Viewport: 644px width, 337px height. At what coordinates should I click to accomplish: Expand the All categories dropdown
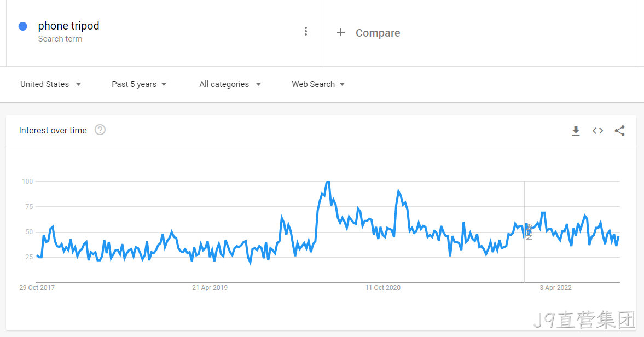[x=230, y=84]
